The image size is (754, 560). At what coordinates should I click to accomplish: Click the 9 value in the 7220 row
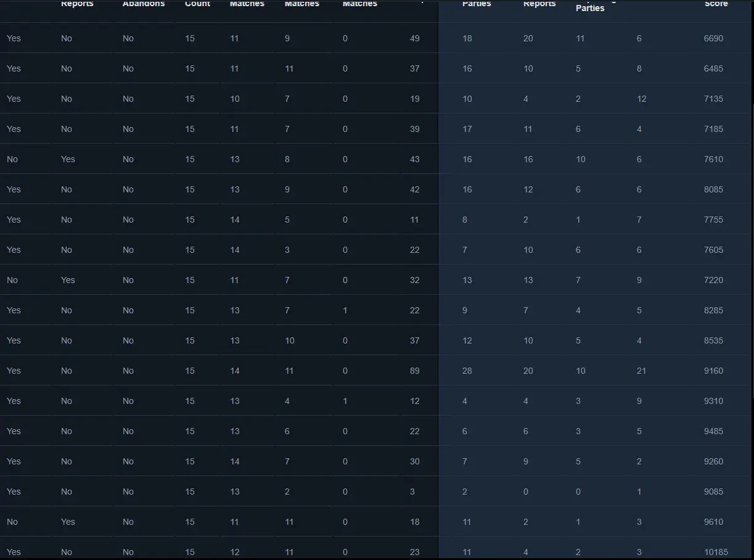639,280
